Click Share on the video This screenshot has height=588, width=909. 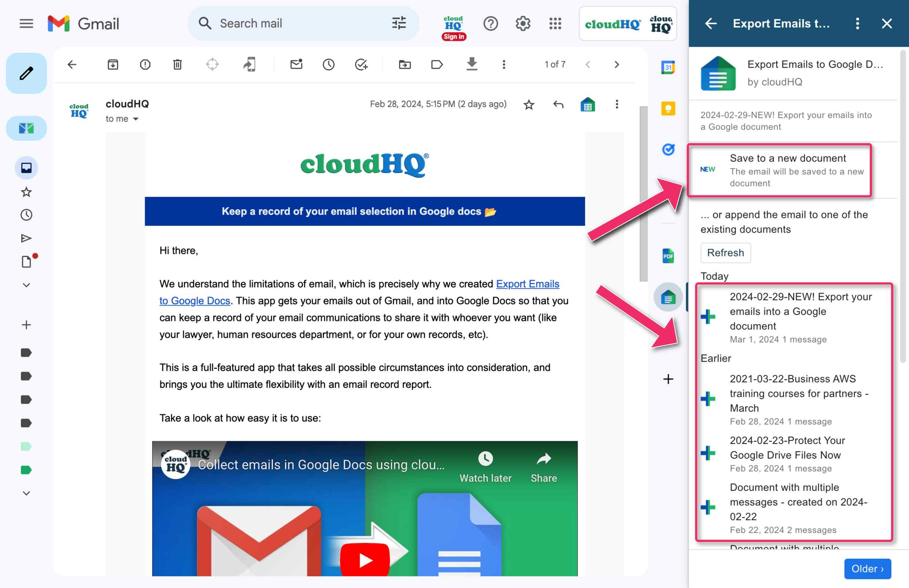click(544, 467)
